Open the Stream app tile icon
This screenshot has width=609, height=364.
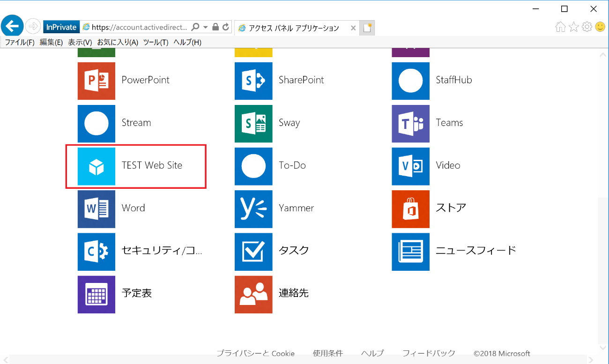pyautogui.click(x=97, y=124)
